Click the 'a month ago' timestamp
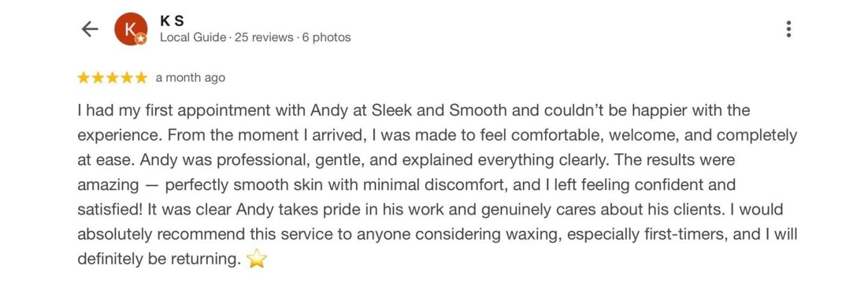The height and width of the screenshot is (291, 868). click(x=190, y=78)
